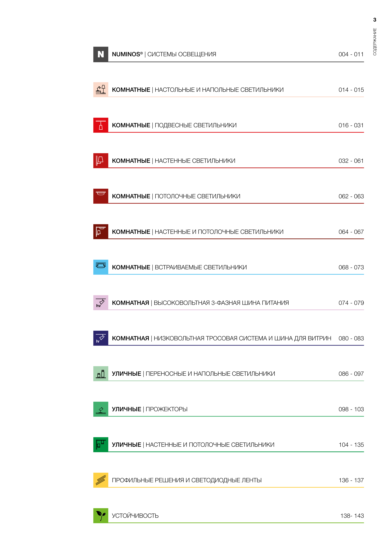Screen dimensions: 392x555
Task: Click the table and floor lamp icon
Action: (100, 90)
